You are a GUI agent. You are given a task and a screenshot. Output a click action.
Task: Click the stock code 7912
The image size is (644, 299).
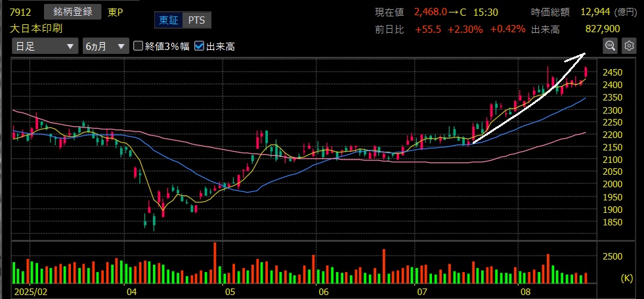tap(21, 12)
